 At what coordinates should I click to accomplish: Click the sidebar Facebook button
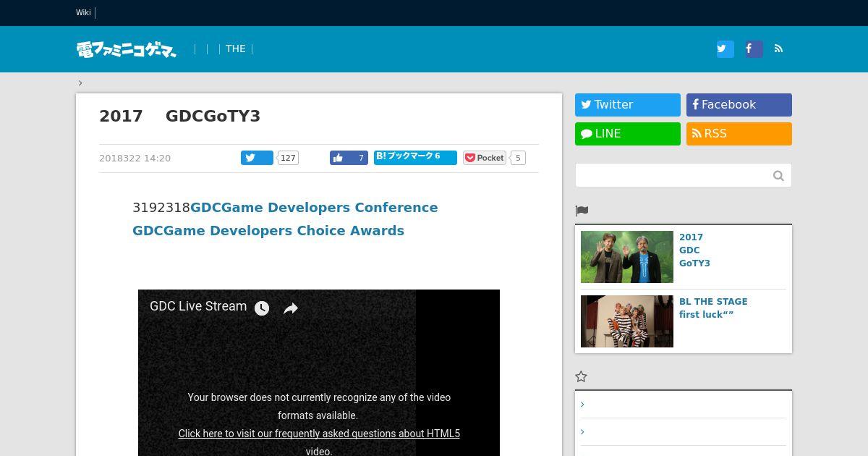click(739, 105)
